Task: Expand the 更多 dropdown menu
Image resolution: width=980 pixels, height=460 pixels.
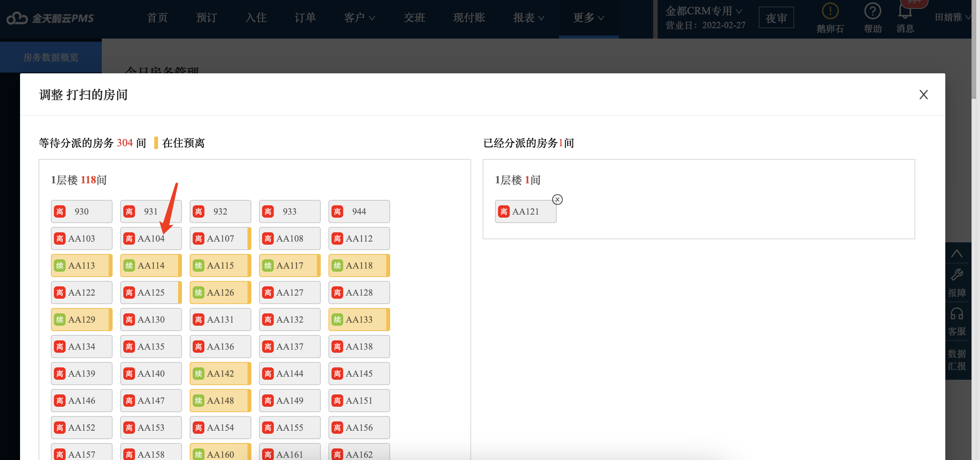Action: click(x=588, y=18)
